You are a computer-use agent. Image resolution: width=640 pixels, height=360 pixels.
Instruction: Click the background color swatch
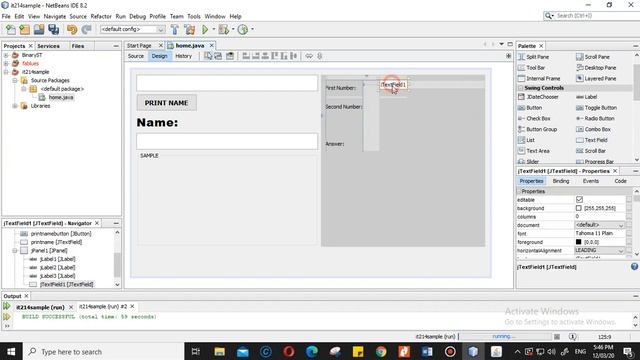click(x=578, y=208)
